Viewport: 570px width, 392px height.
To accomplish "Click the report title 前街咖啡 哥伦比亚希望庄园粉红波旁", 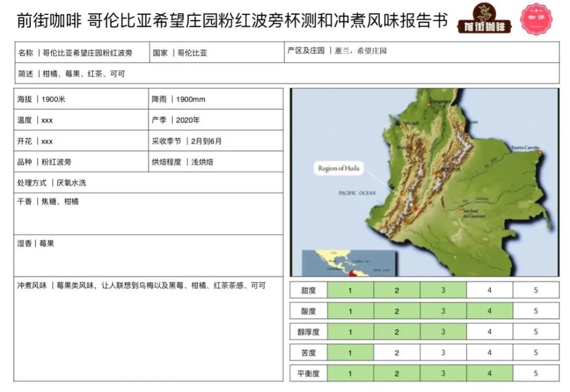I will (x=232, y=21).
